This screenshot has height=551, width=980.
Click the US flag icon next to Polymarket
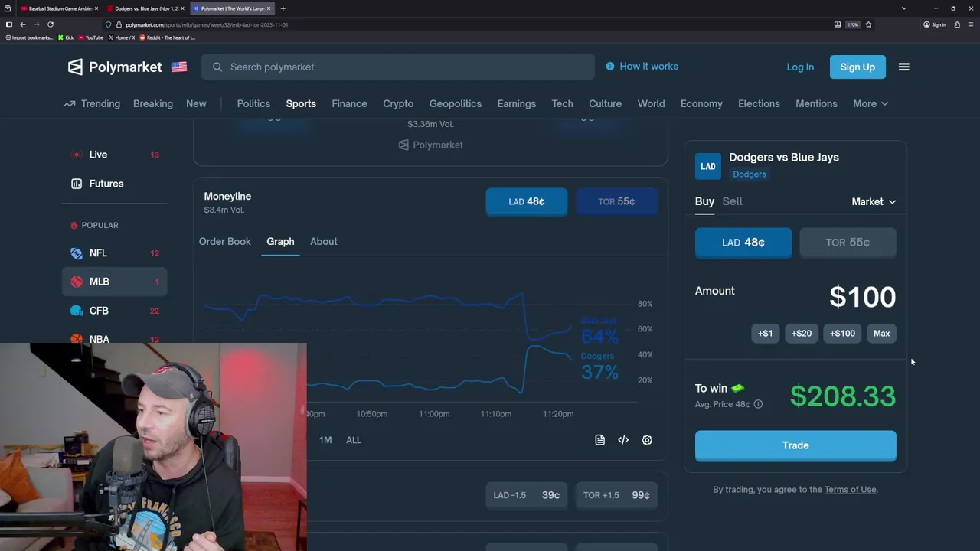click(x=179, y=67)
